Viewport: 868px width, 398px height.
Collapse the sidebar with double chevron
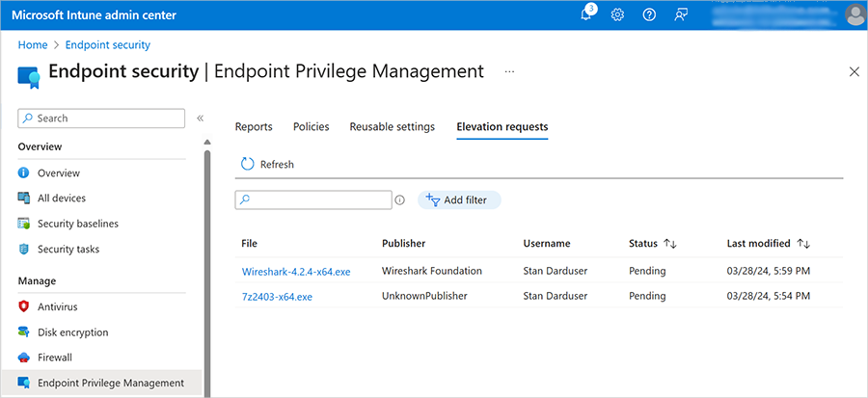[201, 119]
